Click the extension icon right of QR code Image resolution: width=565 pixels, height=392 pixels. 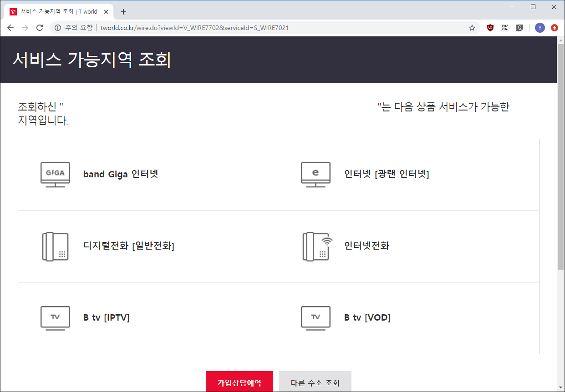[x=519, y=28]
